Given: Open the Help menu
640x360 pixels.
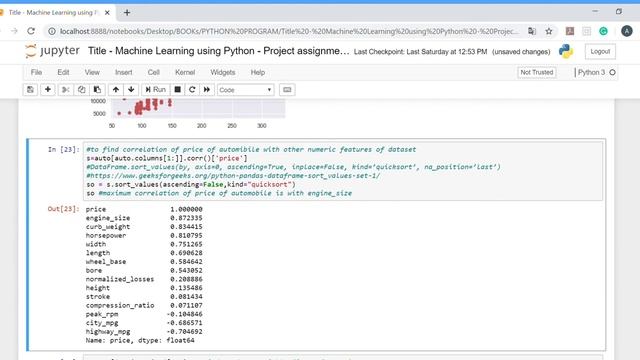Looking at the screenshot, I should [x=258, y=72].
